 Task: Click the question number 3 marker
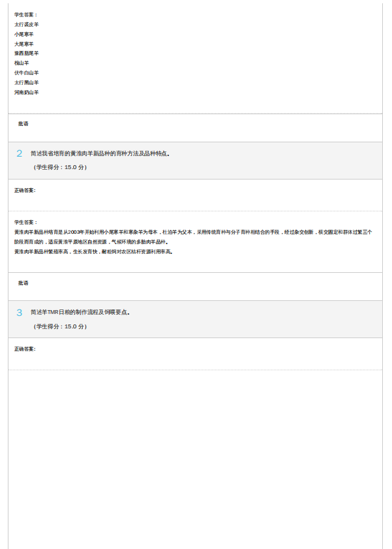click(x=20, y=313)
